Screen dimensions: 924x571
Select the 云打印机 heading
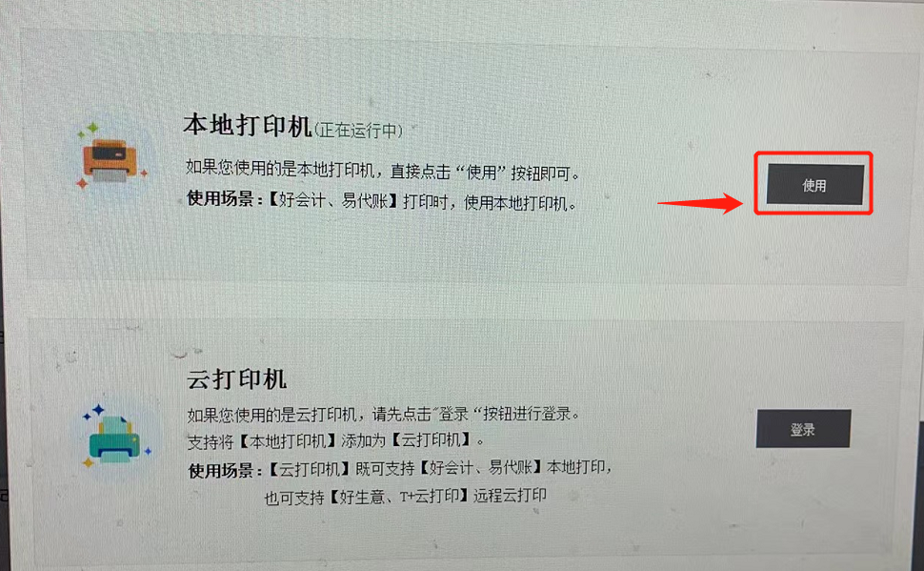237,378
